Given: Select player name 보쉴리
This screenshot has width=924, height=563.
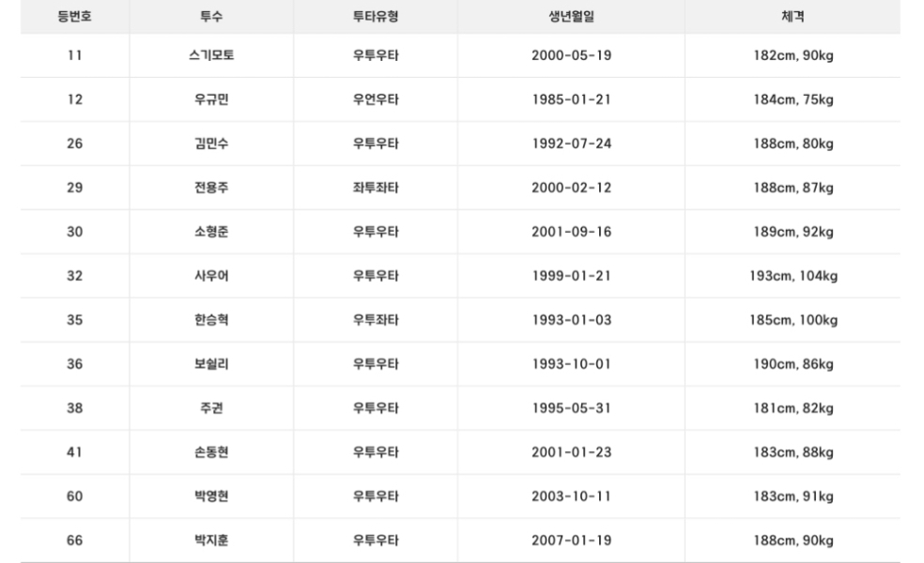Looking at the screenshot, I should [211, 364].
